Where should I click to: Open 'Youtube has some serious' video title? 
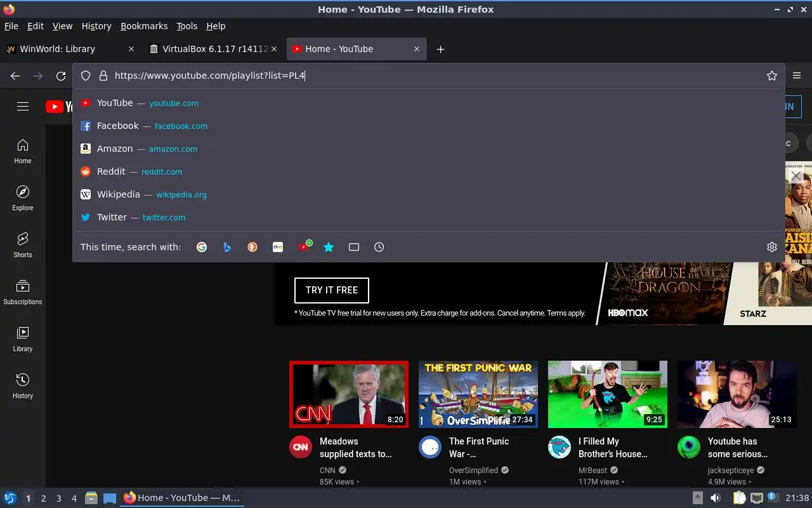pos(738,448)
